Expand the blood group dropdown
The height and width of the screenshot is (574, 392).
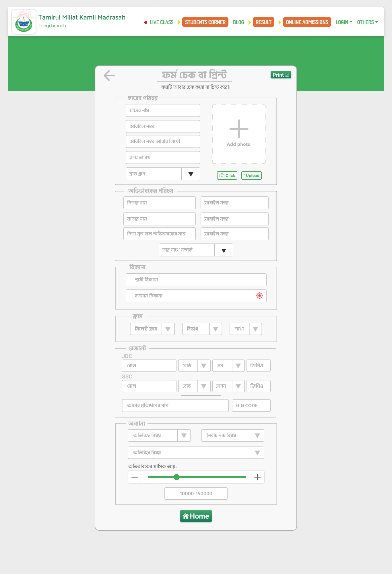pyautogui.click(x=191, y=174)
